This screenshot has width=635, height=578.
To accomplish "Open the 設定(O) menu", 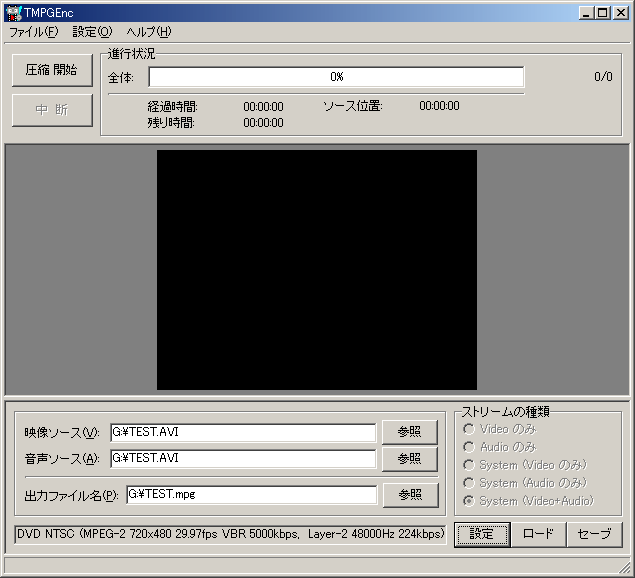I will pos(92,32).
